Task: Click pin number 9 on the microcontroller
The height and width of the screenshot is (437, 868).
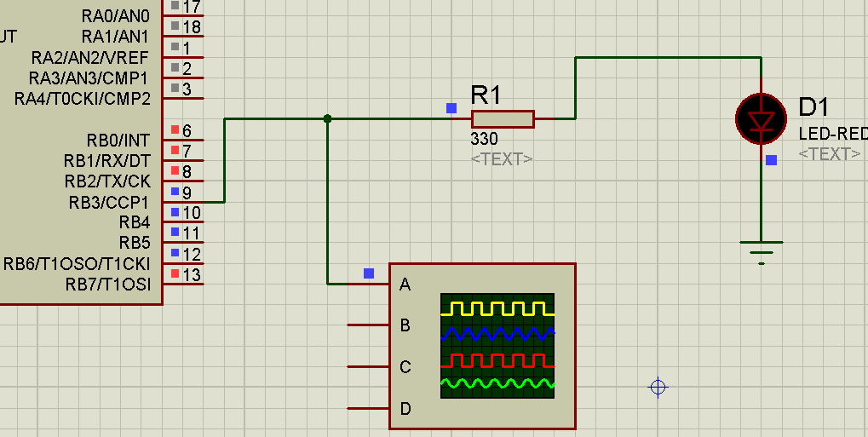Action: (x=187, y=193)
